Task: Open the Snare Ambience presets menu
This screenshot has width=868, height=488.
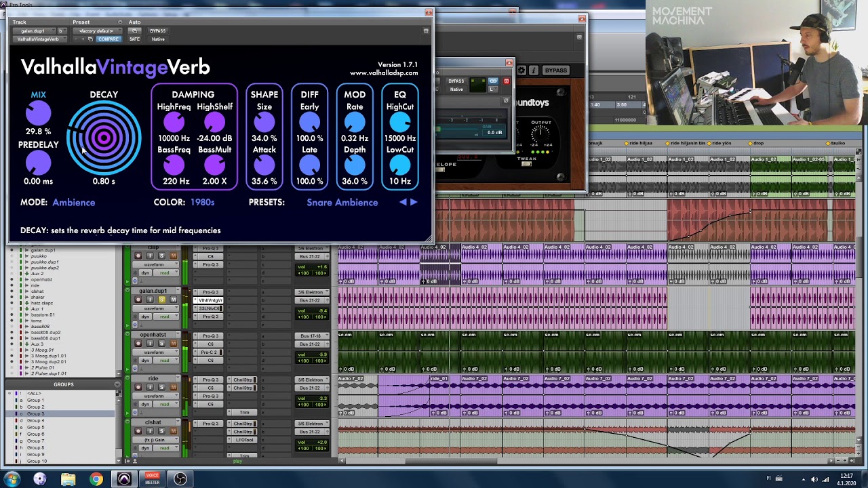Action: coord(342,203)
